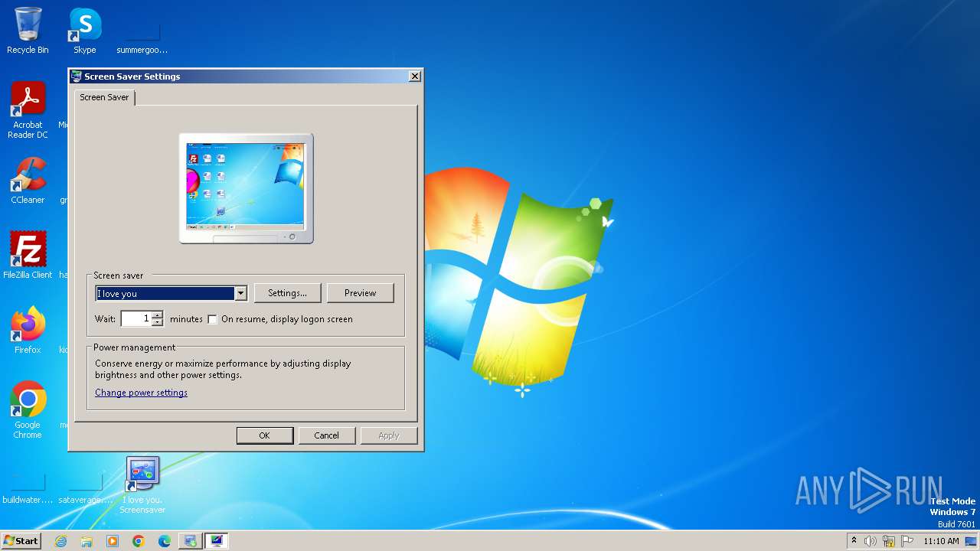This screenshot has height=551, width=980.
Task: Open the clock showing 11:10 AM
Action: (941, 541)
